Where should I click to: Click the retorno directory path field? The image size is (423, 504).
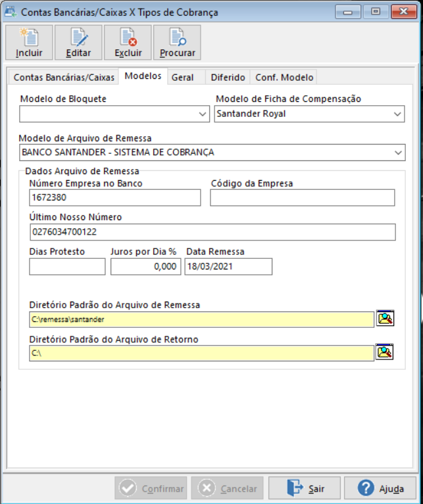tap(202, 354)
